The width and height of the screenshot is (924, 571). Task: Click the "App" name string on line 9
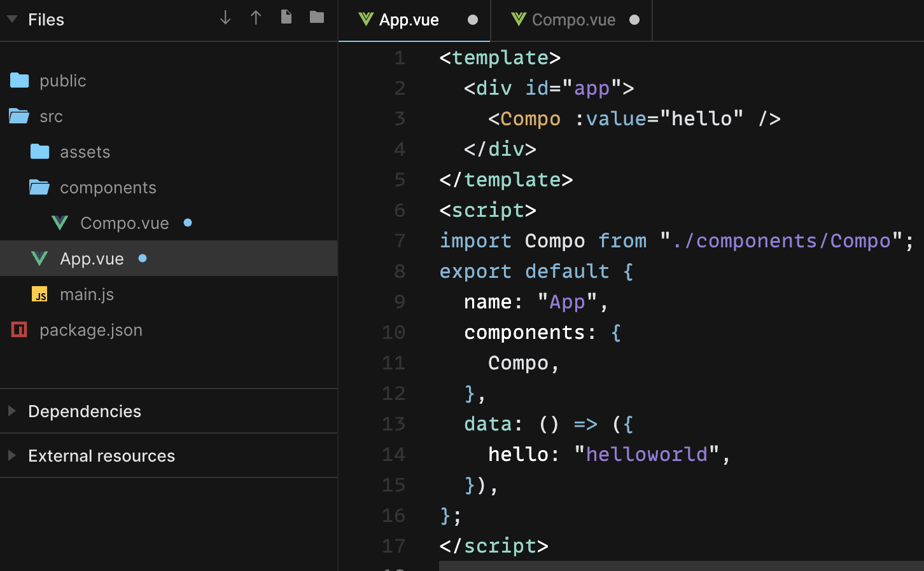(x=567, y=302)
